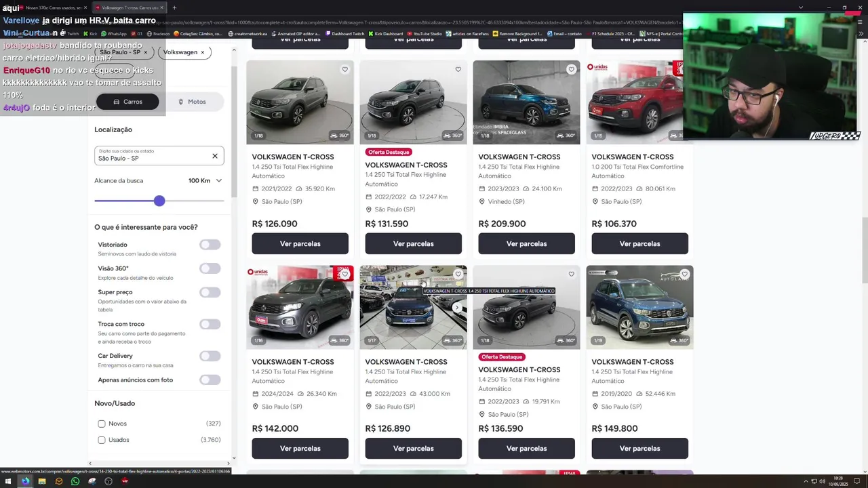Open 360° view on R$ 142.000 T-Cross photo
This screenshot has width=868, height=488.
coord(339,340)
